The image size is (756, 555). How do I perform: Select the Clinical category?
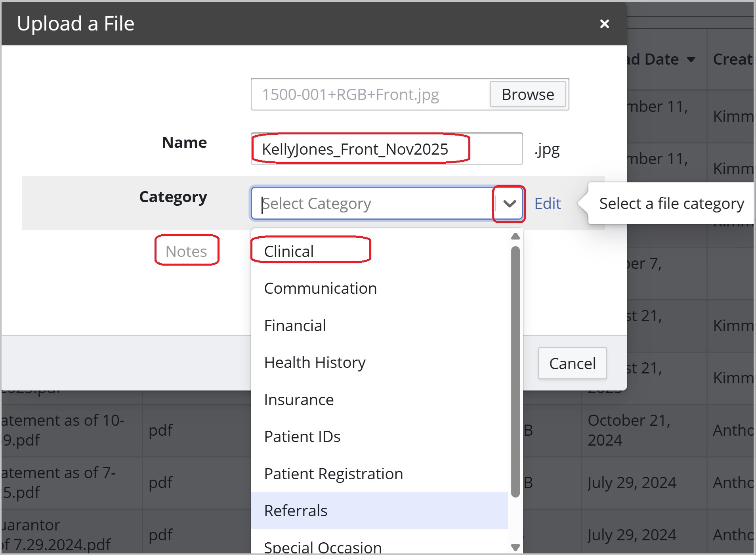coord(288,251)
